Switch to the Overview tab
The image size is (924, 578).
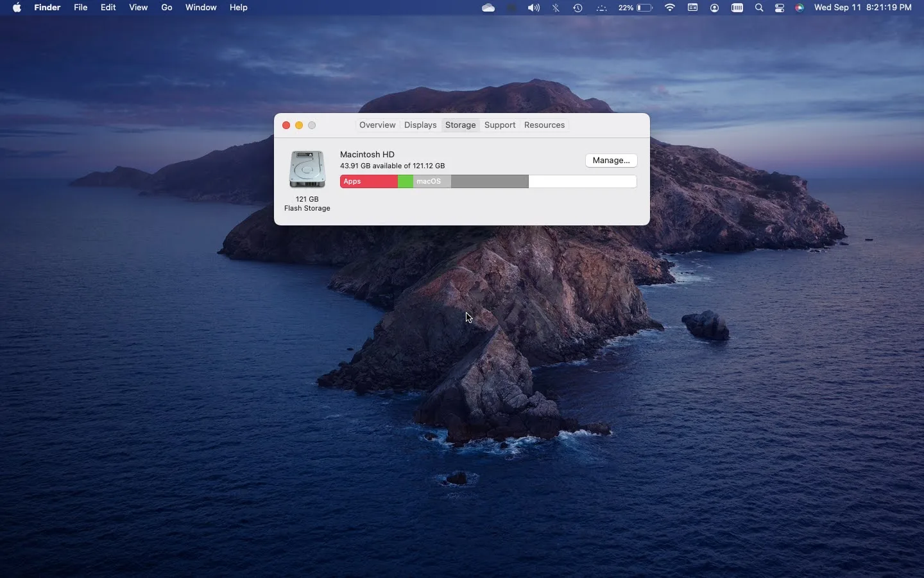(x=377, y=125)
